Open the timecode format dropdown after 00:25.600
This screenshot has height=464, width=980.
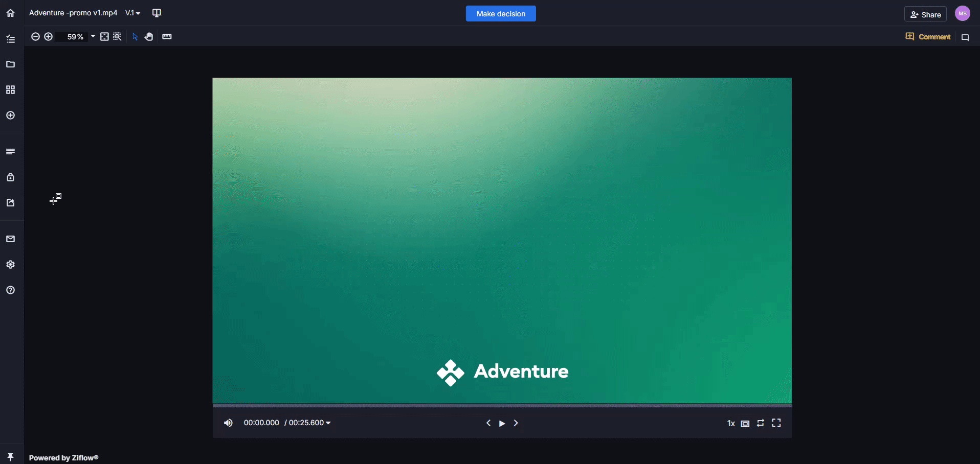tap(328, 423)
